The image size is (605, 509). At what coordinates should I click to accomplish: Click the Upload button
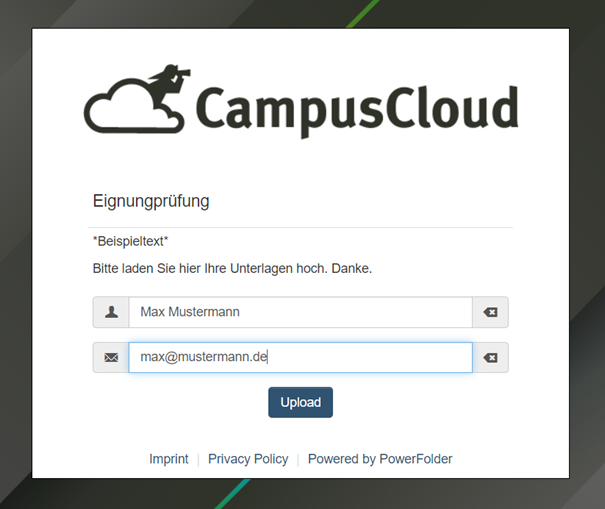(301, 402)
